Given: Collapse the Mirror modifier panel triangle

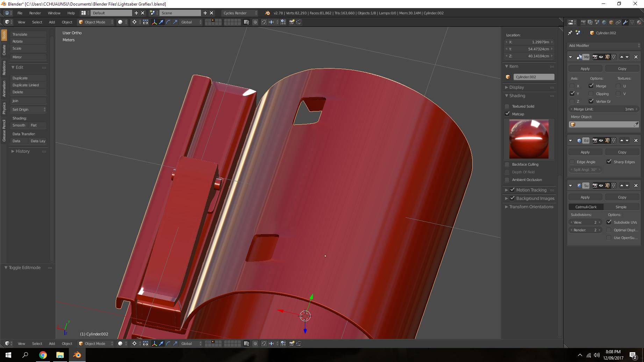Looking at the screenshot, I should click(x=571, y=57).
